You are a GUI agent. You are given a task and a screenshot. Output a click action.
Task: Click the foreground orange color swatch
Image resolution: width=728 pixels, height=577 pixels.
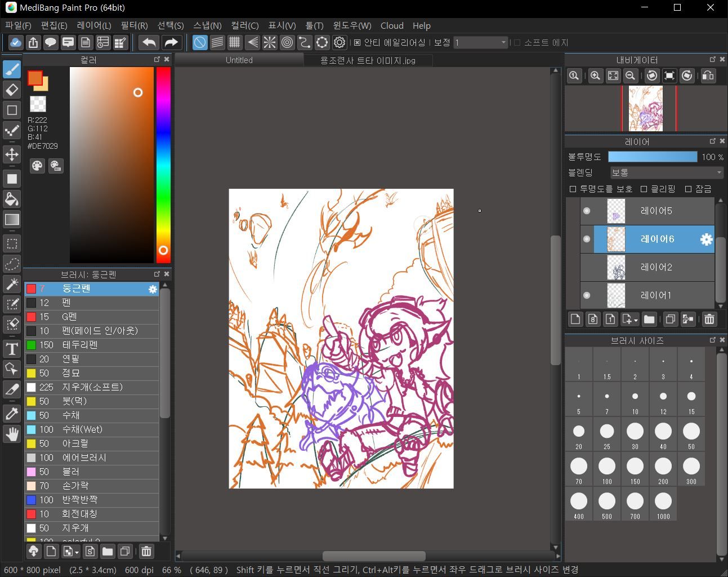[34, 78]
